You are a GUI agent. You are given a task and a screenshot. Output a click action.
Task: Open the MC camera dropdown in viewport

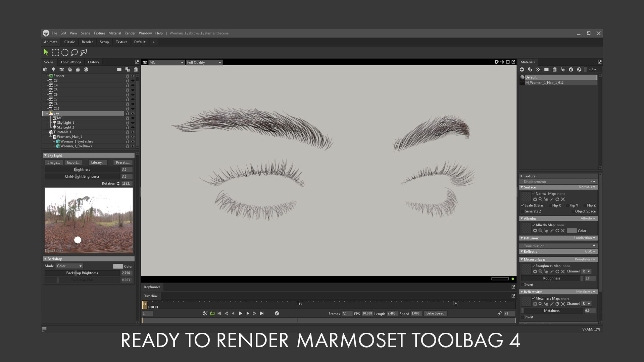tap(166, 62)
